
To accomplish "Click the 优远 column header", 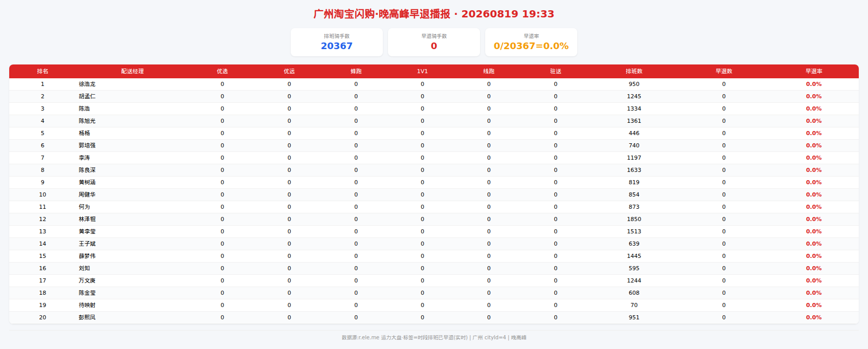I will (x=289, y=71).
